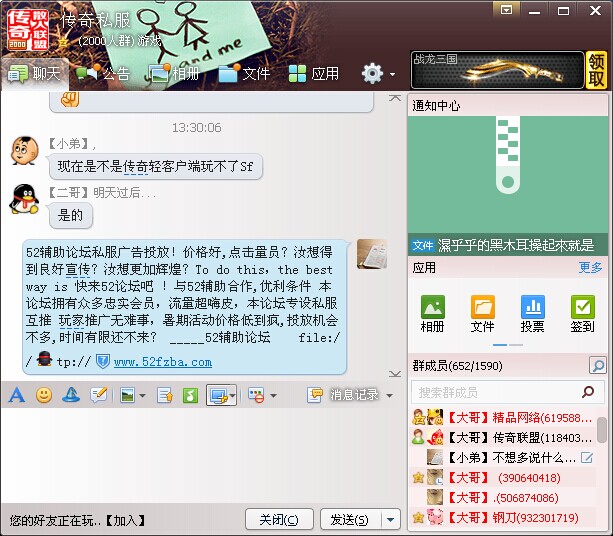Click the screen capture icon
The height and width of the screenshot is (536, 613).
[219, 395]
